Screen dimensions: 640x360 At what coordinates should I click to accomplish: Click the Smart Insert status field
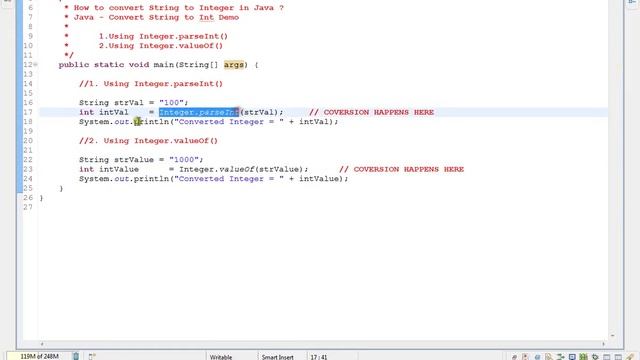(x=278, y=357)
